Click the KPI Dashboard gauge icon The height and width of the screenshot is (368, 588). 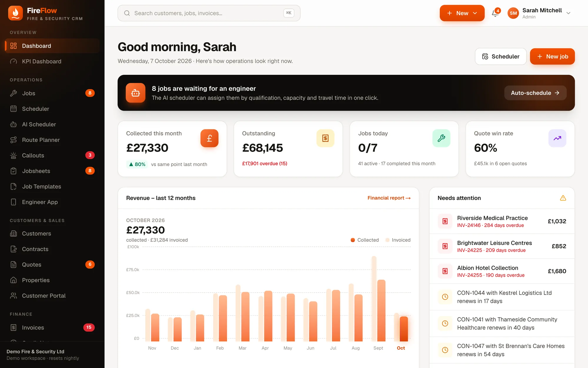pos(14,62)
